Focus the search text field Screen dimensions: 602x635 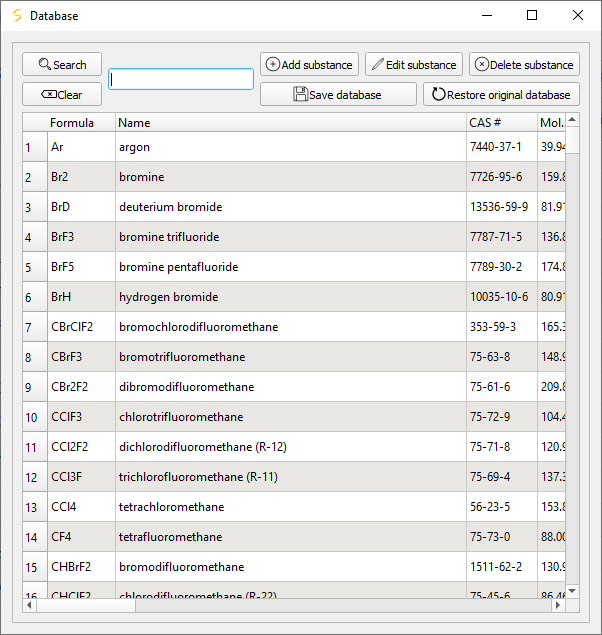click(x=181, y=79)
